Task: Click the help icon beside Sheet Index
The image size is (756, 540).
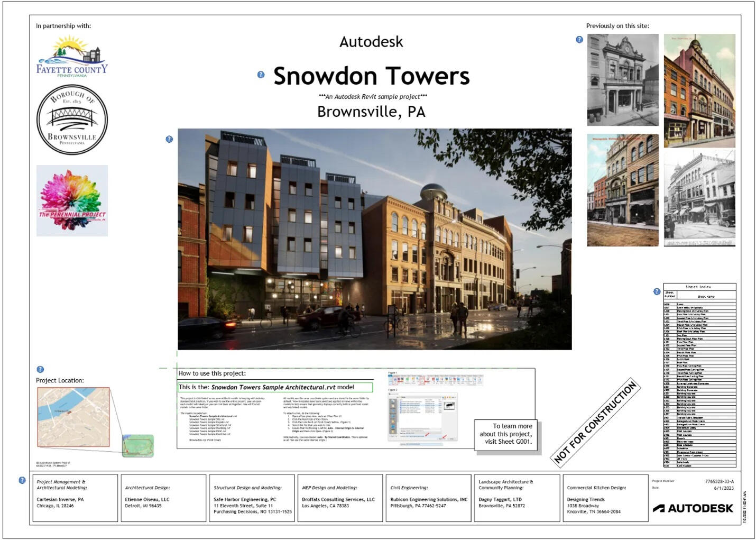Action: (x=657, y=291)
